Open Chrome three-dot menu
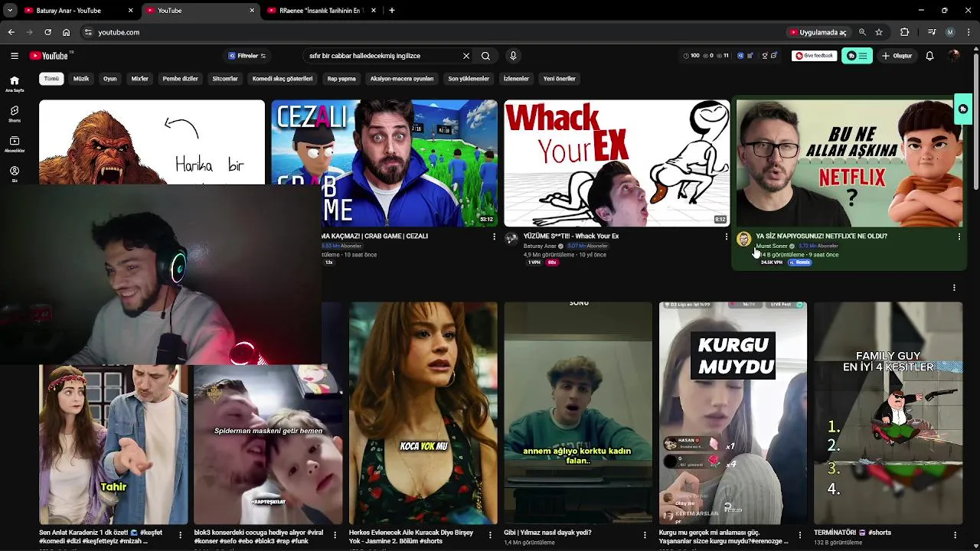The image size is (980, 551). [969, 32]
